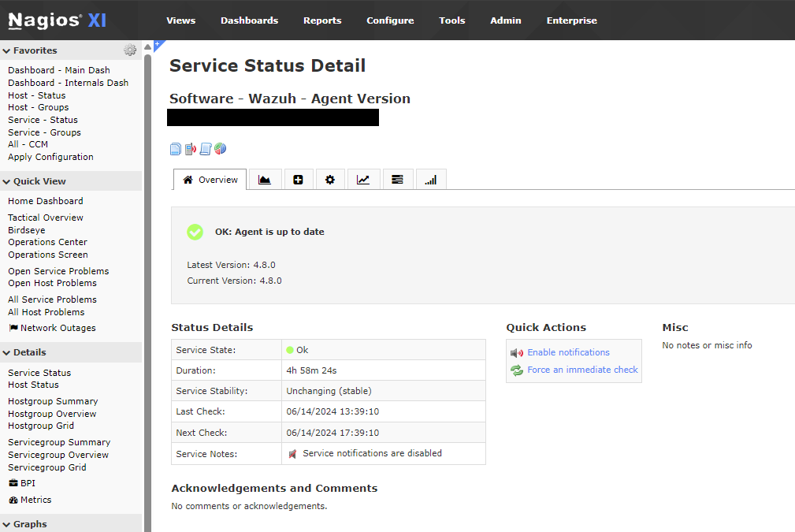Open the Configure menu
Screen dimensions: 795x532
pos(390,20)
